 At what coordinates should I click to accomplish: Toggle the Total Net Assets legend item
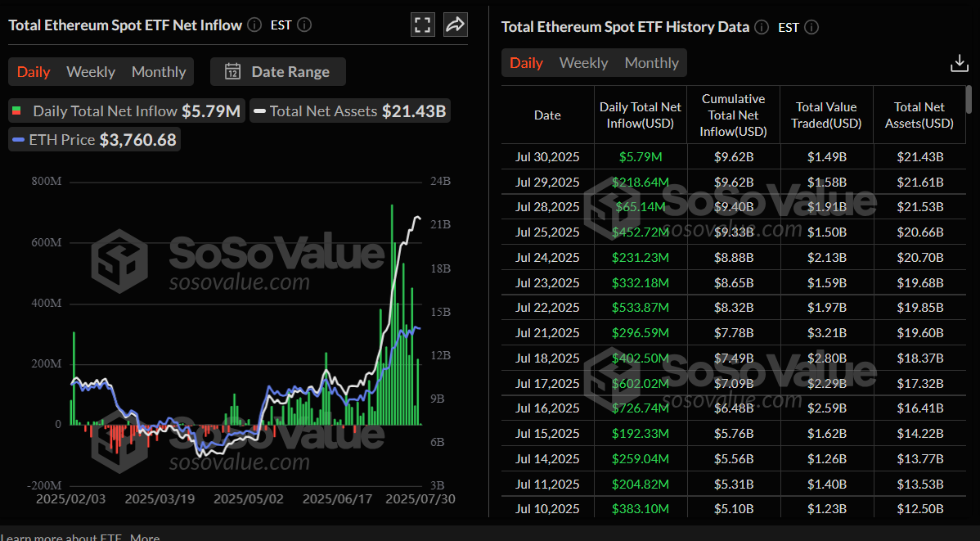point(349,110)
